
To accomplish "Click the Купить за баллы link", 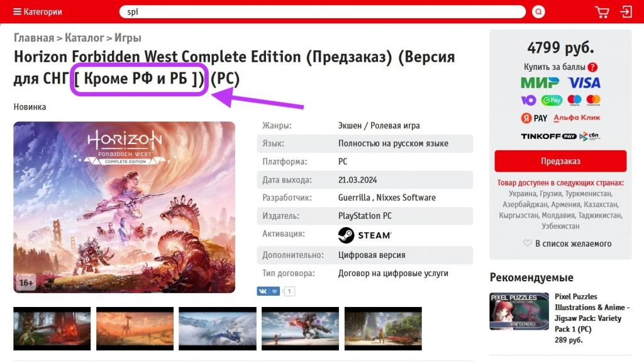I will click(x=554, y=67).
